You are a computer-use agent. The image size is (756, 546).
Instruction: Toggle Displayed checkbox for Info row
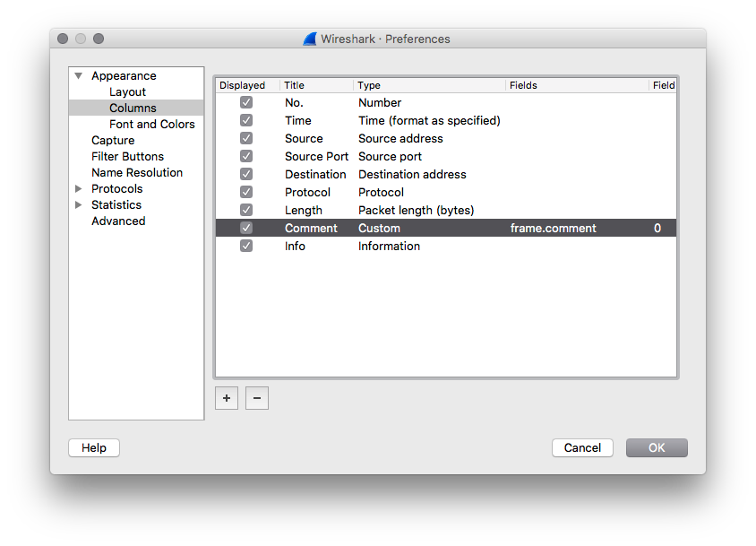pyautogui.click(x=246, y=246)
